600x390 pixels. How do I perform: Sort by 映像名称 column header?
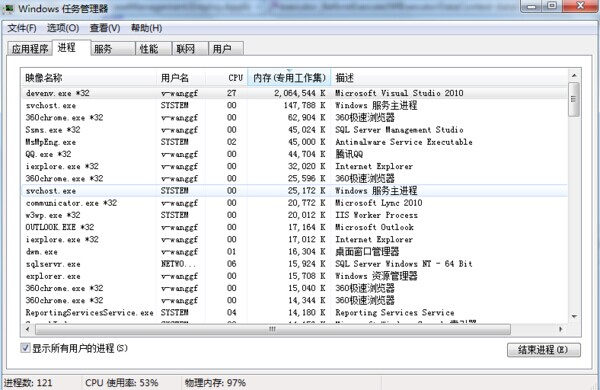(89, 78)
